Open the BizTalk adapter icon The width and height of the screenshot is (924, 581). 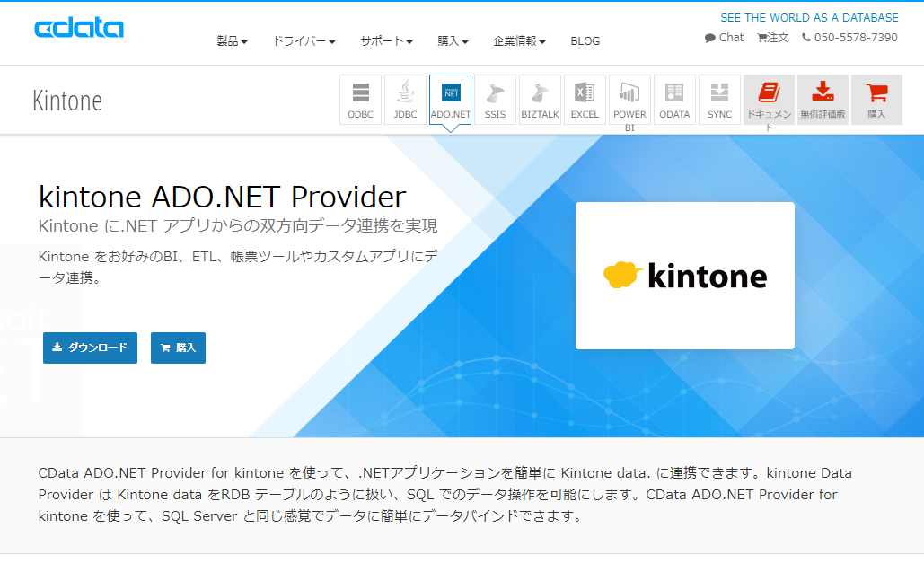click(540, 100)
